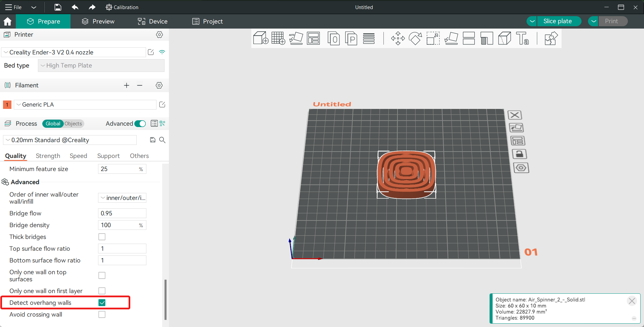Viewport: 644px width, 327px height.
Task: Enable the Thick bridges checkbox
Action: [x=102, y=237]
